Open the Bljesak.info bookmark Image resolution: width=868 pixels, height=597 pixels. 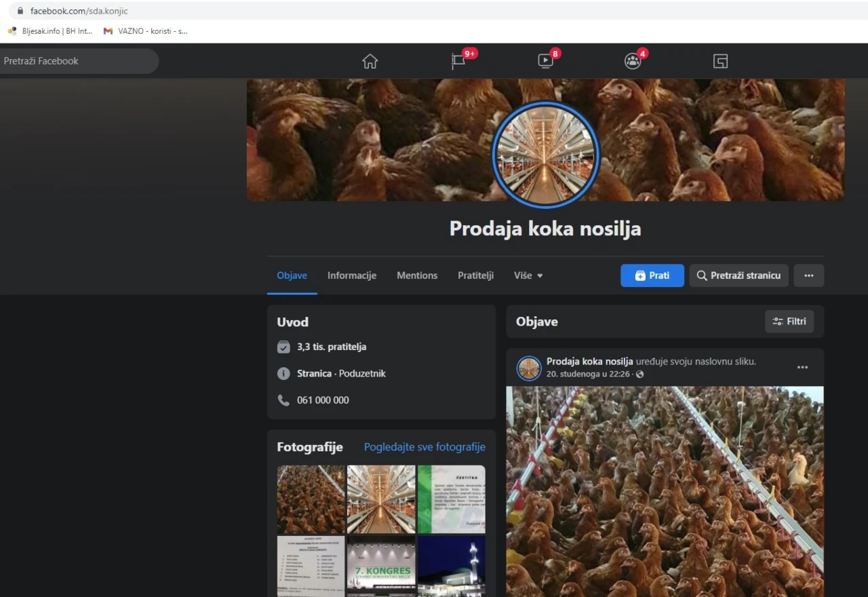(x=50, y=31)
